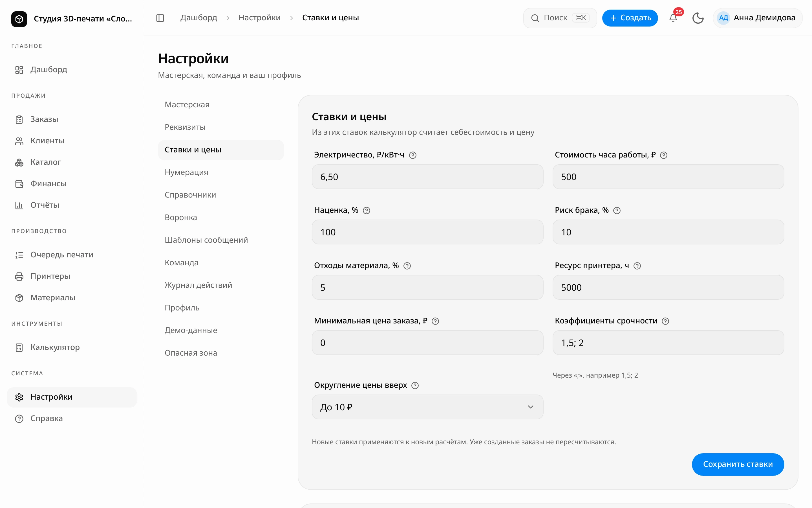Click the Создать button
Screen dimensions: 812x508
click(630, 18)
